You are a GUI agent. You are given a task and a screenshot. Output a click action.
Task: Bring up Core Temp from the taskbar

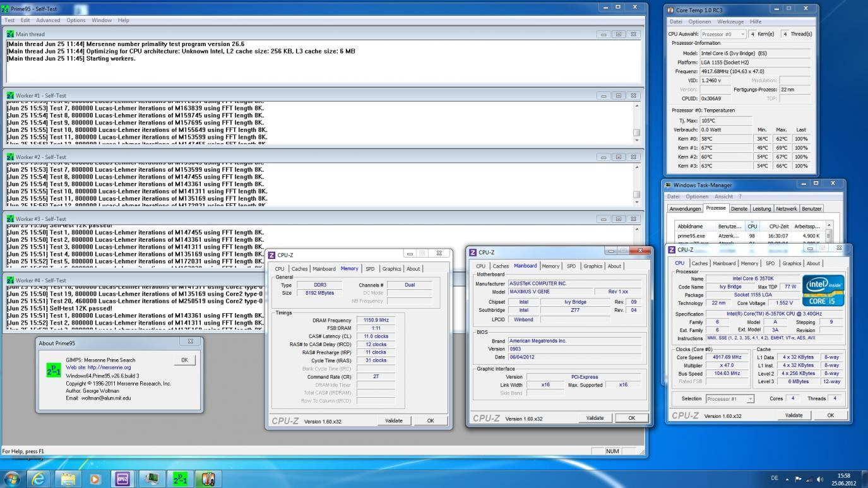tap(207, 479)
